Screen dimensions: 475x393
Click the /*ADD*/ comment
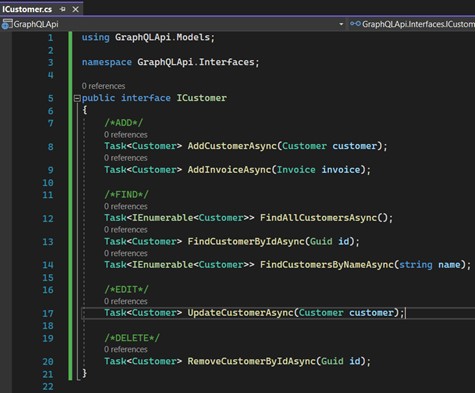pos(123,123)
